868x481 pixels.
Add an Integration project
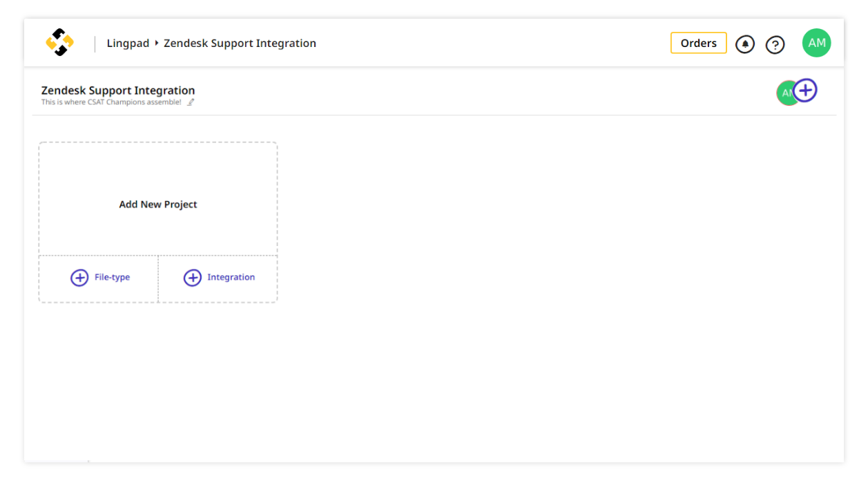pyautogui.click(x=218, y=278)
